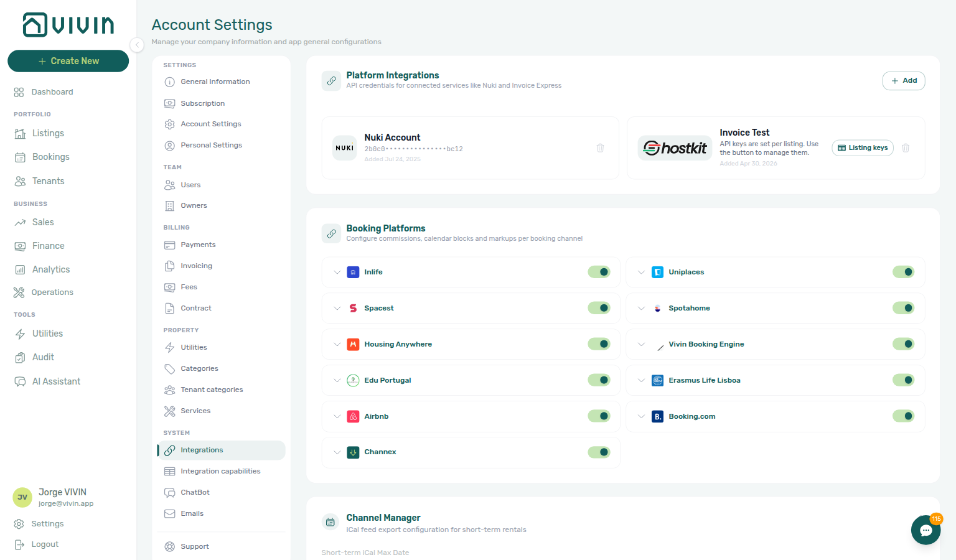Click the AI Assistant chat icon
Viewport: 956px width, 560px height.
[20, 381]
